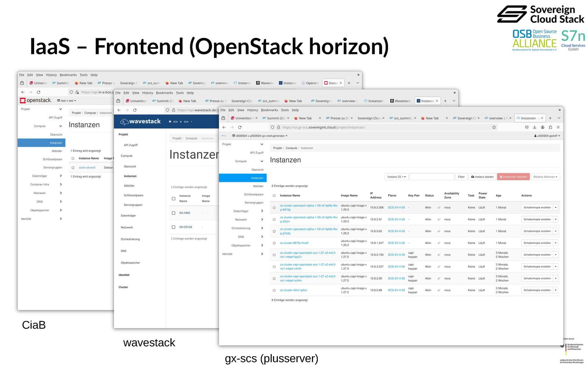The image size is (588, 369).
Task: Open the Instanz ID filter dropdown
Action: pos(397,177)
